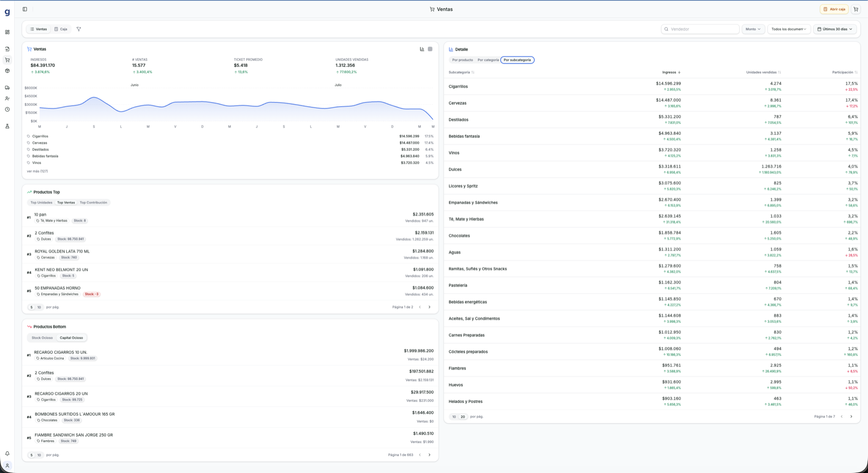
Task: Click inside the Vendedor search field
Action: (700, 29)
